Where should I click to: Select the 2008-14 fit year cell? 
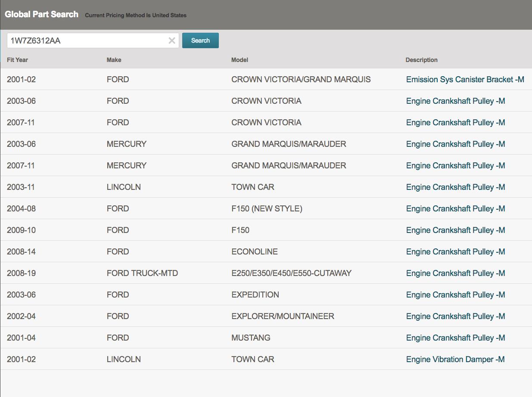click(21, 251)
